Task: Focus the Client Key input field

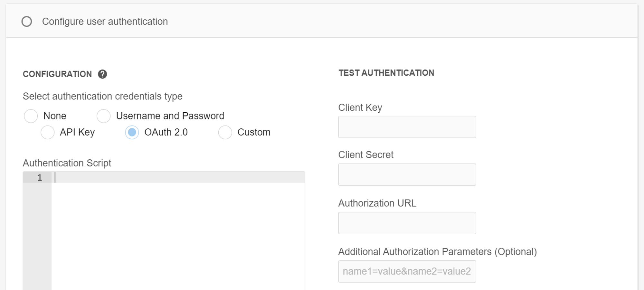Action: coord(407,127)
